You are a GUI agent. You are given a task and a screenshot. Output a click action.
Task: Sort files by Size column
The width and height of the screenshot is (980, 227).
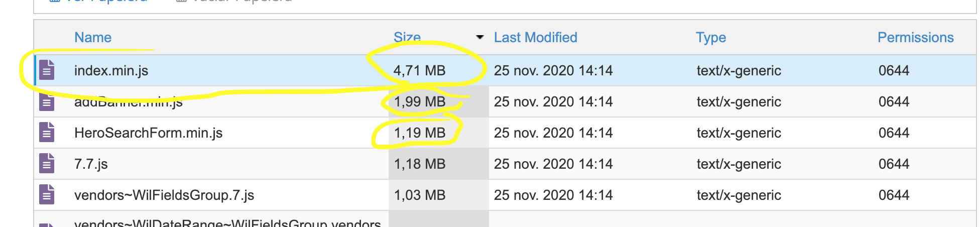pyautogui.click(x=407, y=38)
